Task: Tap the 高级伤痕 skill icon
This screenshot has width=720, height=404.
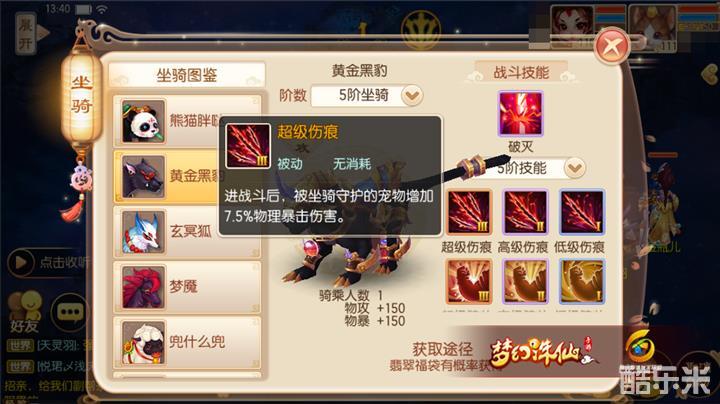Action: point(525,212)
